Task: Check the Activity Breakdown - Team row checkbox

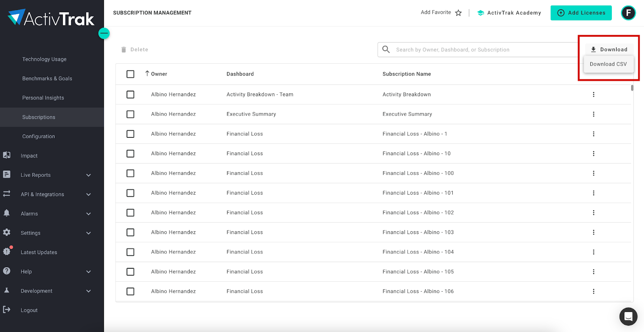Action: pos(130,95)
